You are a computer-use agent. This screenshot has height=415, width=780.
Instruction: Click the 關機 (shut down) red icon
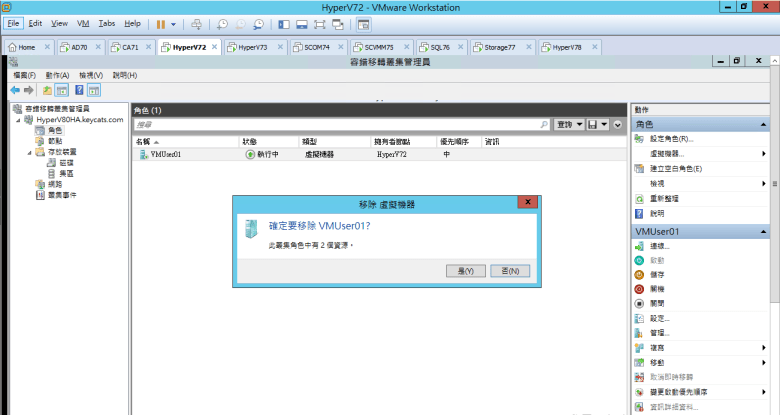pos(640,288)
